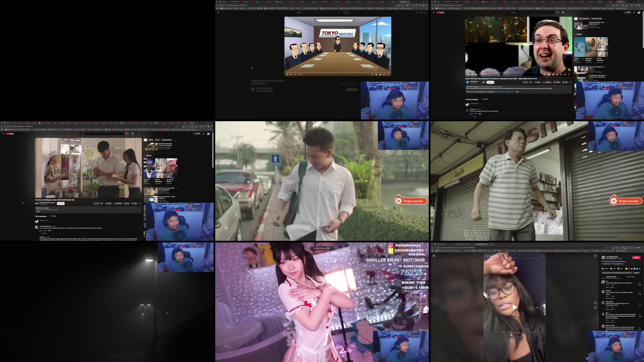Screen dimensions: 644x362
Task: Expand '4 replies' under Try not cry comment
Action: click(44, 233)
